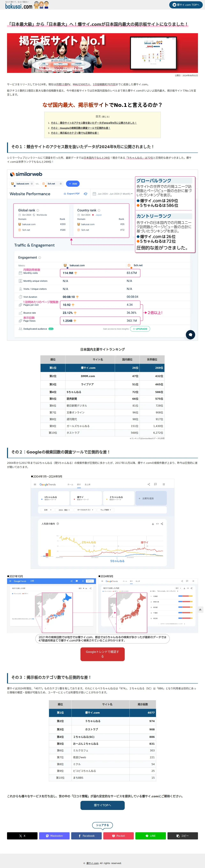Screen dimensions: 205x868
Task: Click the 公開日：2024年08月02日 date text
Action: pyautogui.click(x=186, y=75)
